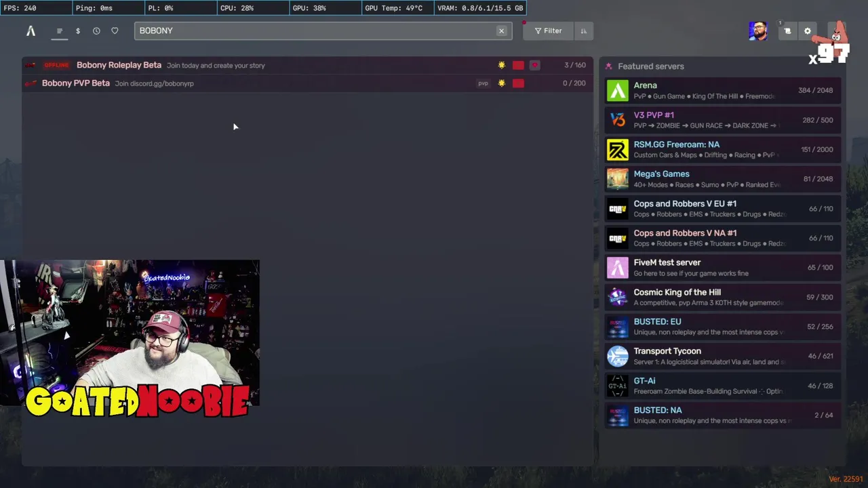Click the webcam overlay of the streamer

pyautogui.click(x=130, y=332)
